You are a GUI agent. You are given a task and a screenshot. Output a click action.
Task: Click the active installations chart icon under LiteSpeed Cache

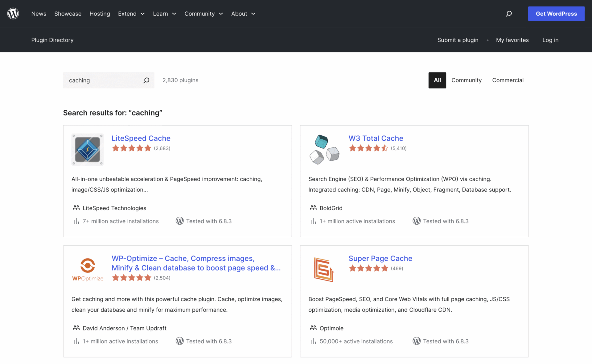76,221
